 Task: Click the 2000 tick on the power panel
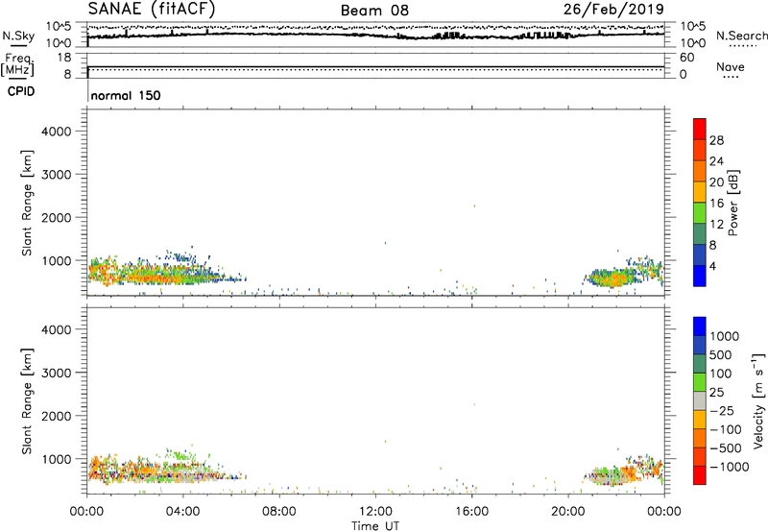(x=56, y=217)
